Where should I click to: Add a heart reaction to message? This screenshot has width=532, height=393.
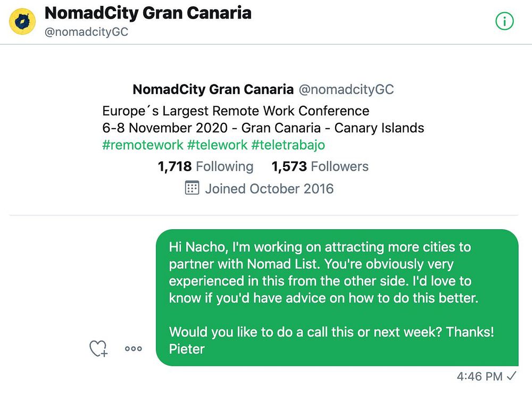point(98,349)
